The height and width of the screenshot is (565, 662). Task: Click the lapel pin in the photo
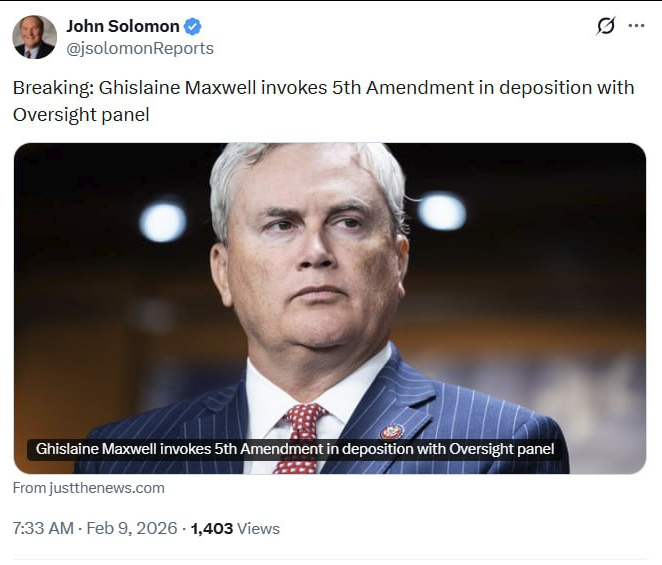pos(391,431)
